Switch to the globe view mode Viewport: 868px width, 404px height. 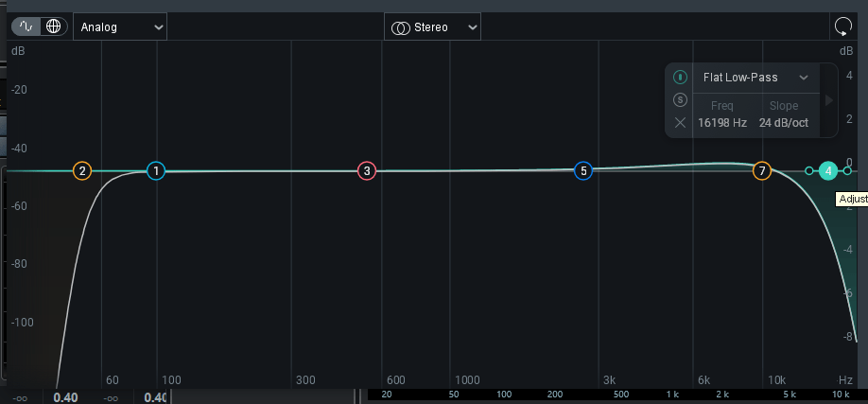pyautogui.click(x=53, y=26)
